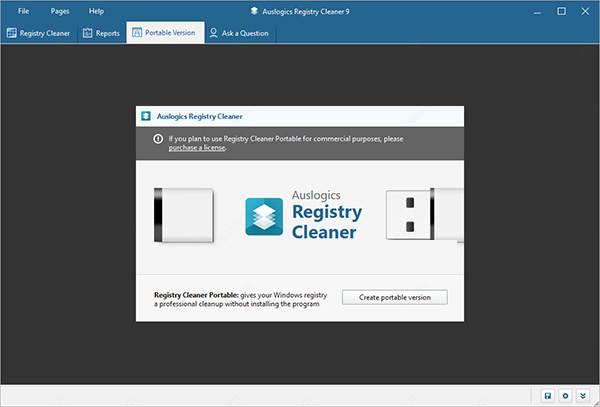Open the File menu
The width and height of the screenshot is (600, 407).
coord(23,11)
